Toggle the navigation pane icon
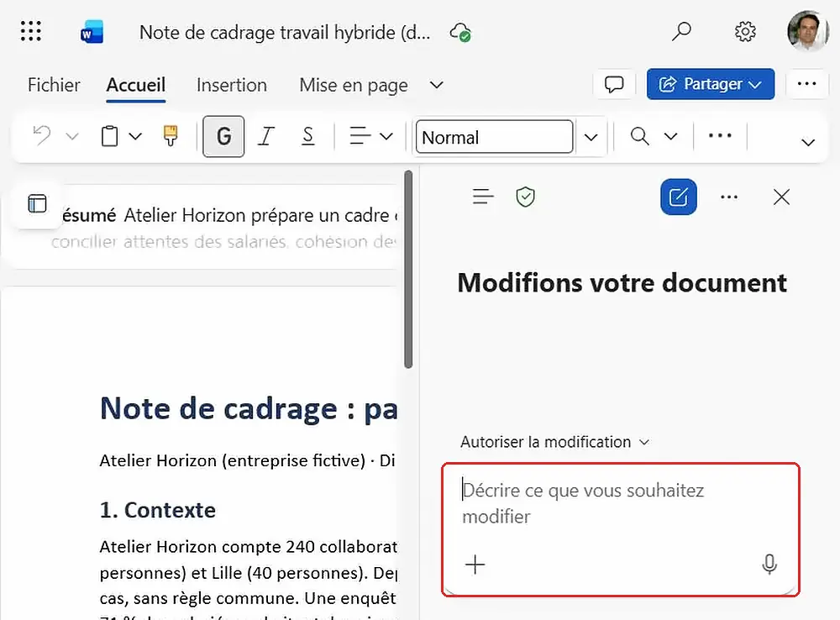Viewport: 840px width, 620px height. [x=37, y=203]
